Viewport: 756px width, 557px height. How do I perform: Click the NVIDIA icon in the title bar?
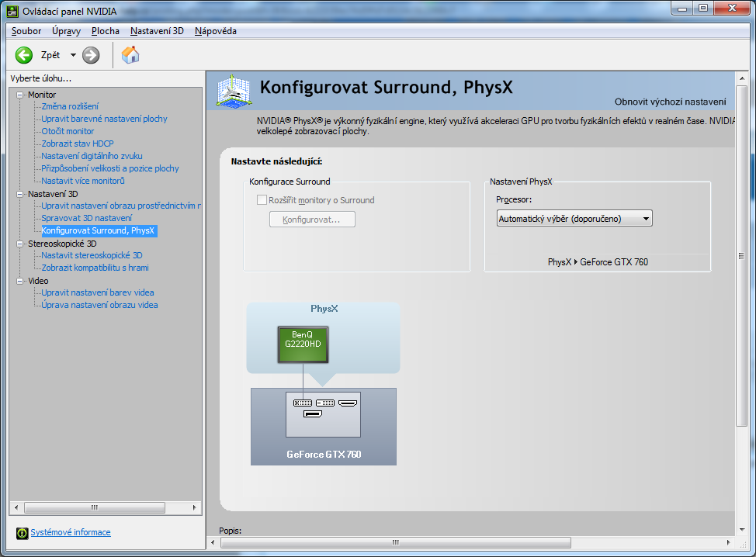click(12, 11)
